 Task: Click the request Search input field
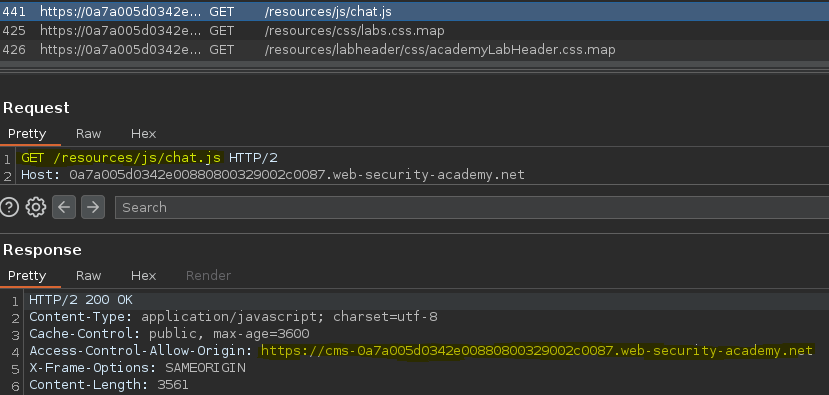tap(472, 207)
